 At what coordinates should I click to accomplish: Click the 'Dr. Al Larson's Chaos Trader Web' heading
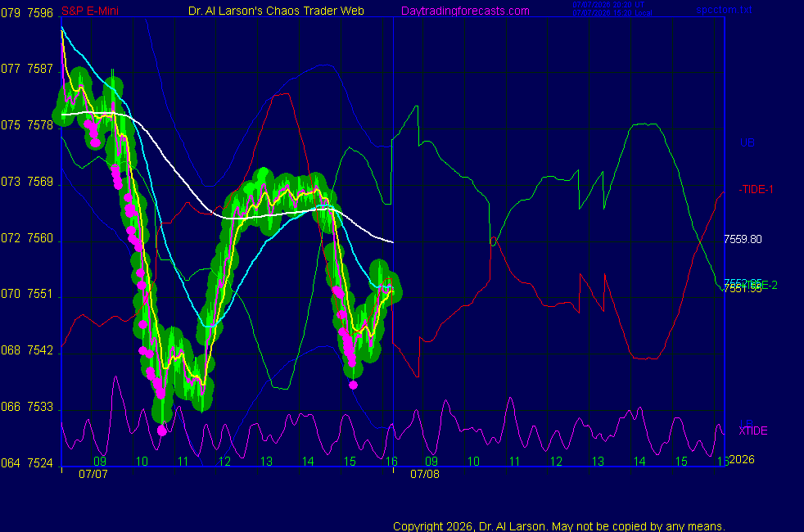(x=277, y=11)
